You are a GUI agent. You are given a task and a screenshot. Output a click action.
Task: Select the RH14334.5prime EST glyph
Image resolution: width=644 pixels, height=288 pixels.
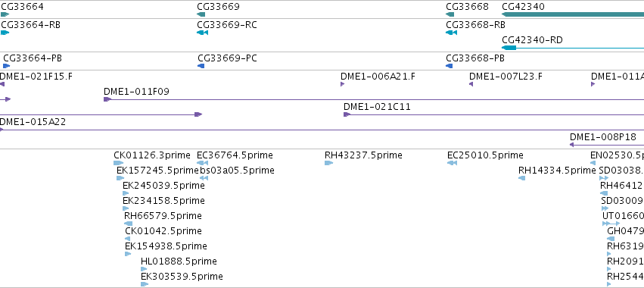[522, 178]
